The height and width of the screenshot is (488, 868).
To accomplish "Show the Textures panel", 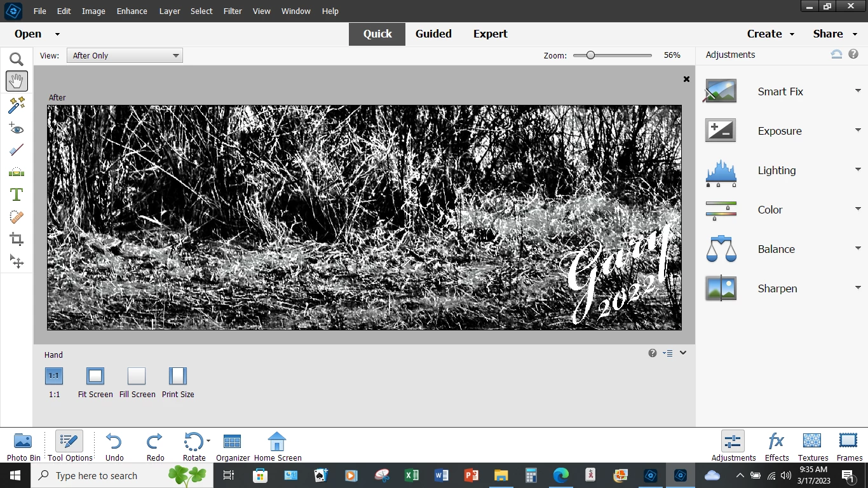I will [813, 445].
